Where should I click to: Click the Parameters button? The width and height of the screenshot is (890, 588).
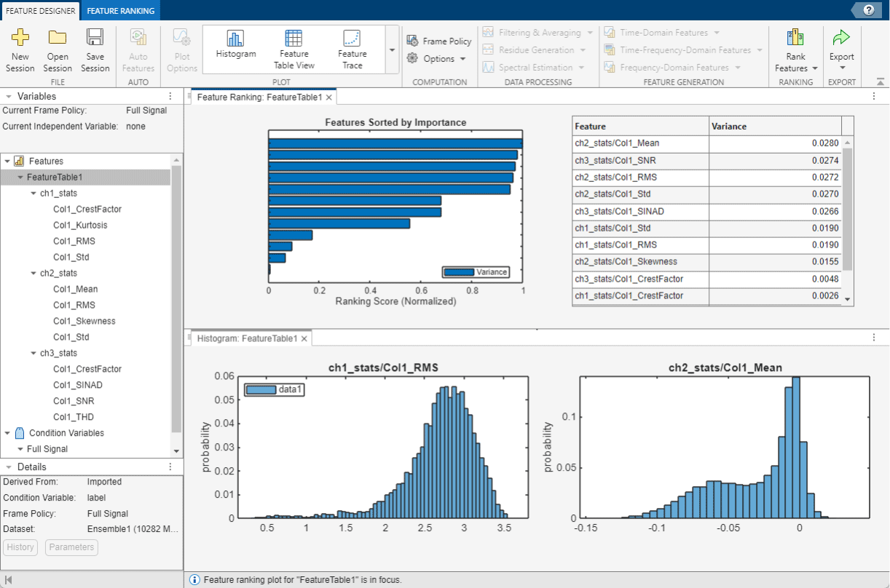(x=71, y=547)
